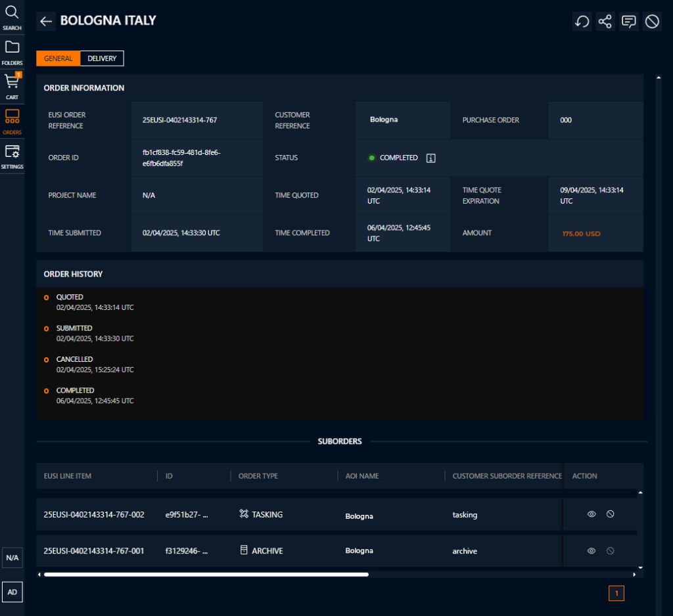This screenshot has width=673, height=616.
Task: Click the back arrow beside Bologna Italy
Action: point(46,21)
